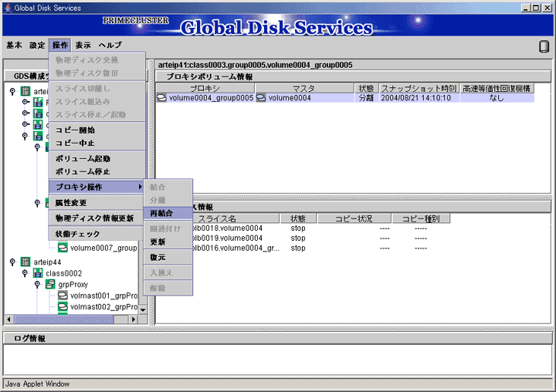Click the コピー状況 column header

(x=354, y=218)
